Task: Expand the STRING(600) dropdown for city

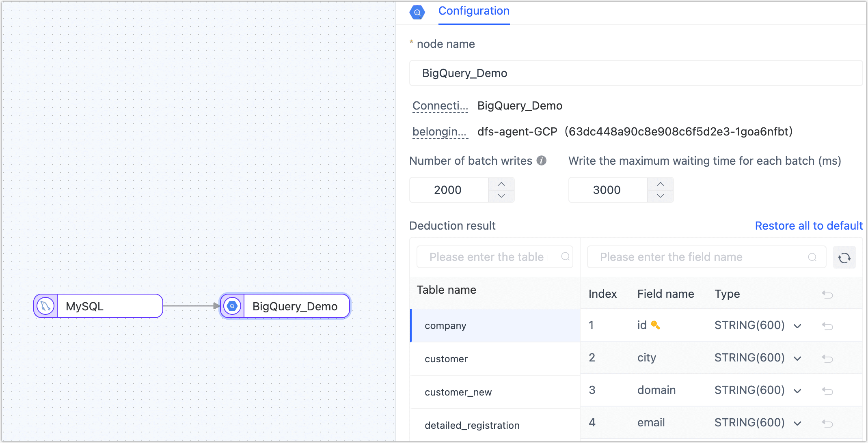Action: [797, 359]
